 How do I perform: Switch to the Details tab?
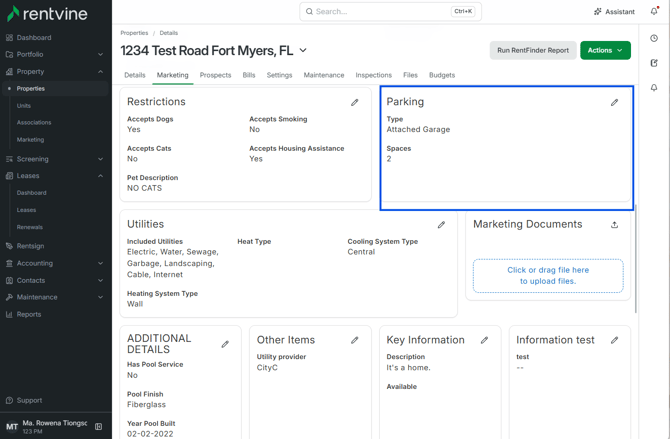(135, 75)
